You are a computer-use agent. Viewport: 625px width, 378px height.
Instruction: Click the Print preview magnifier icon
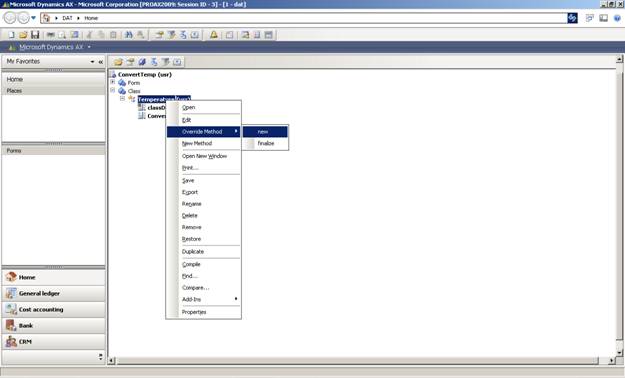point(62,35)
